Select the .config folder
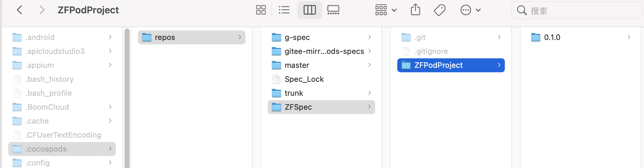The height and width of the screenshot is (168, 644). click(x=62, y=163)
